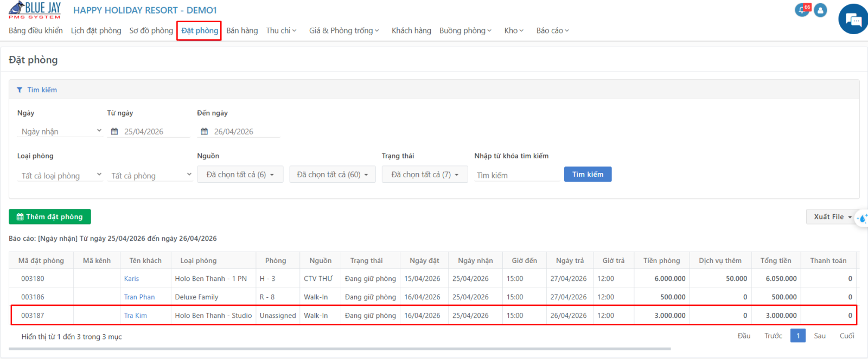
Task: Click the Sau pagination link
Action: click(x=820, y=336)
